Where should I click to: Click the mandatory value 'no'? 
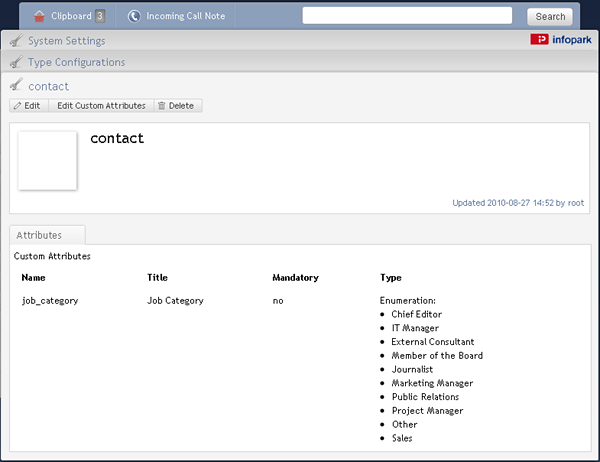[x=278, y=301]
